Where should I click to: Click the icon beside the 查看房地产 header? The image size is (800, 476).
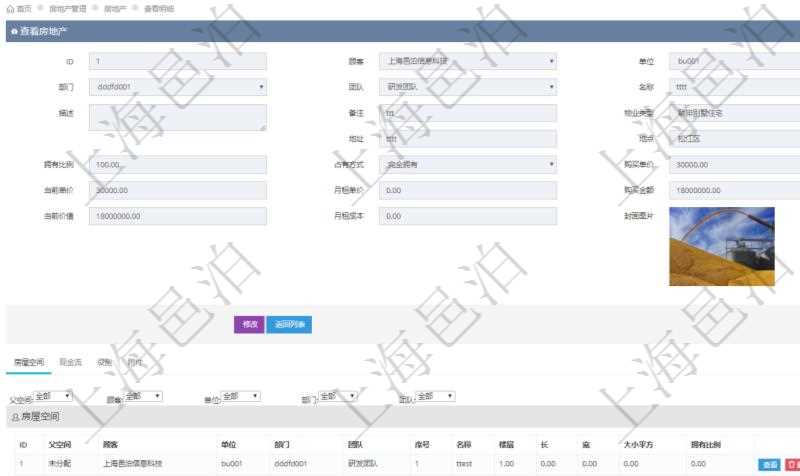13,33
